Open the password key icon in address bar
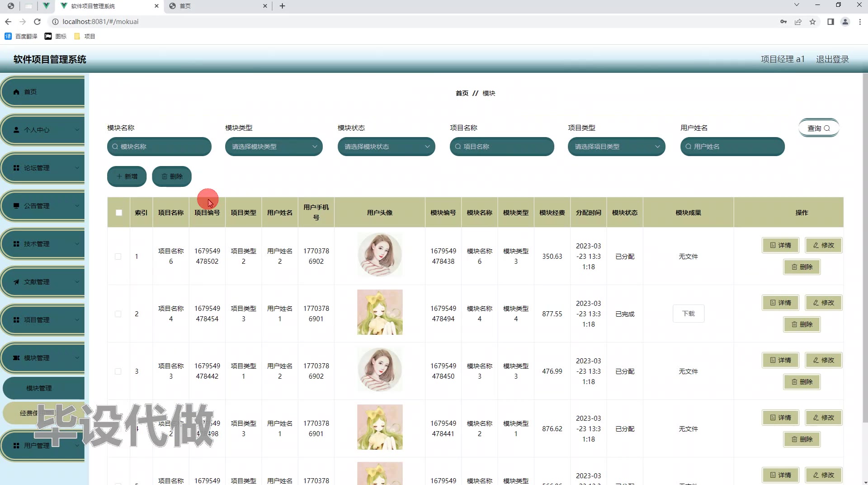Image resolution: width=868 pixels, height=485 pixels. tap(783, 22)
